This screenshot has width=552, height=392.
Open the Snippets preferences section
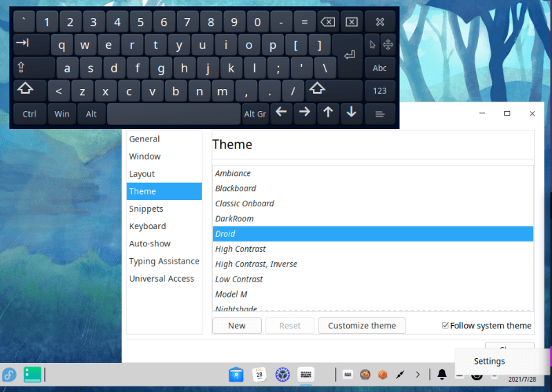coord(164,209)
